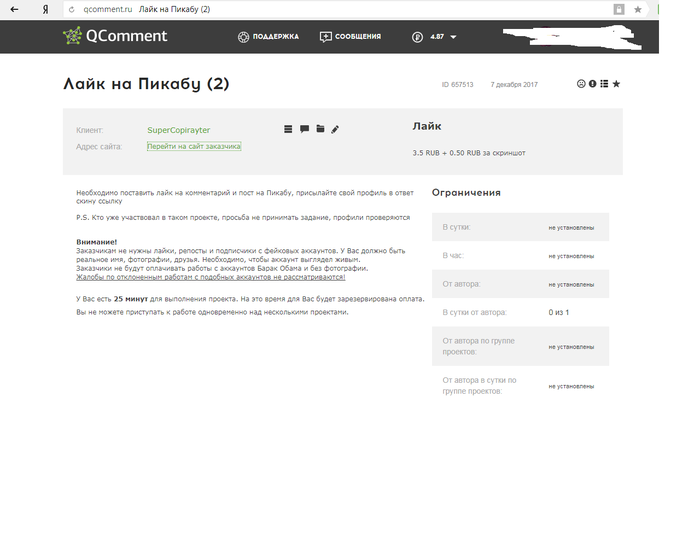This screenshot has height=560, width=700.
Task: Add project to favorites with star
Action: pos(616,84)
